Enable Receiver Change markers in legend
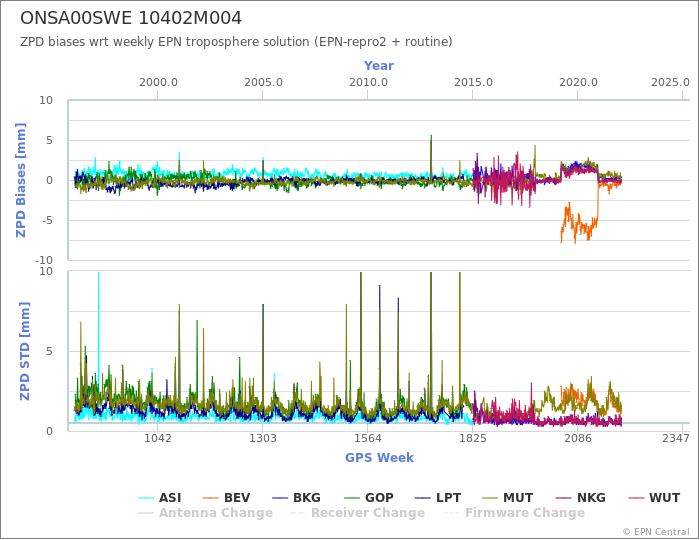Screen dimensions: 700x540 (x=357, y=513)
